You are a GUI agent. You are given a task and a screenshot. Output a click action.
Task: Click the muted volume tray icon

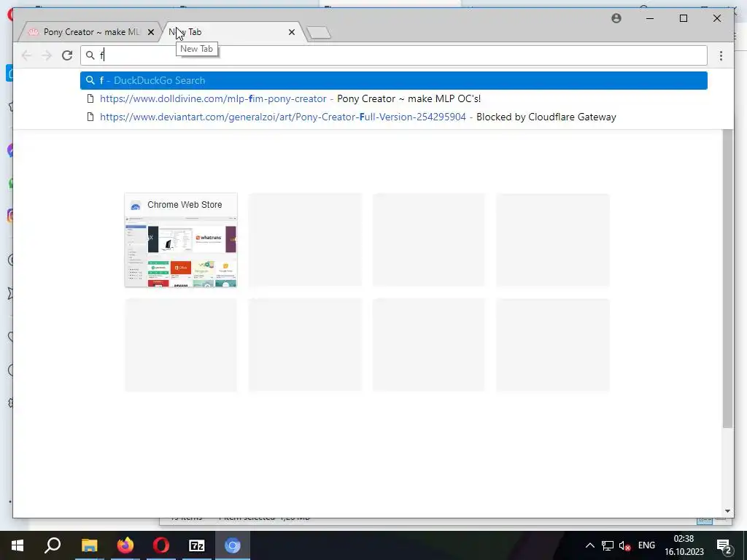[x=625, y=545]
